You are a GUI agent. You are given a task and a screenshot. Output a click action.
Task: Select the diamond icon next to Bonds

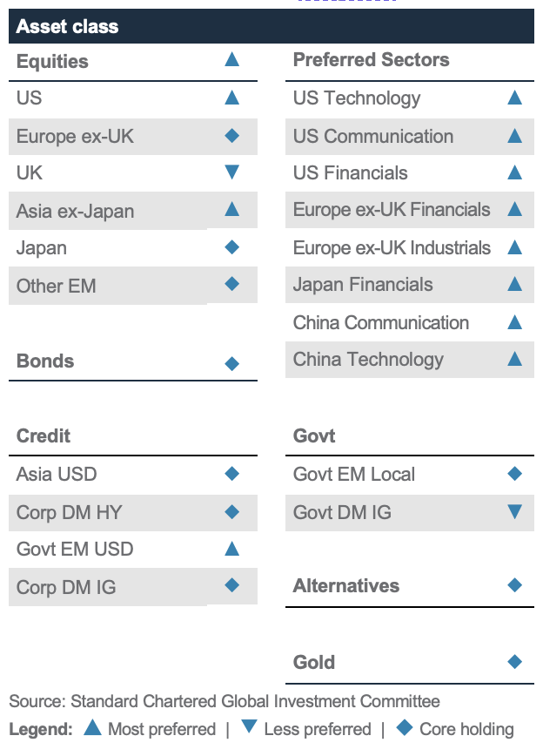[231, 363]
